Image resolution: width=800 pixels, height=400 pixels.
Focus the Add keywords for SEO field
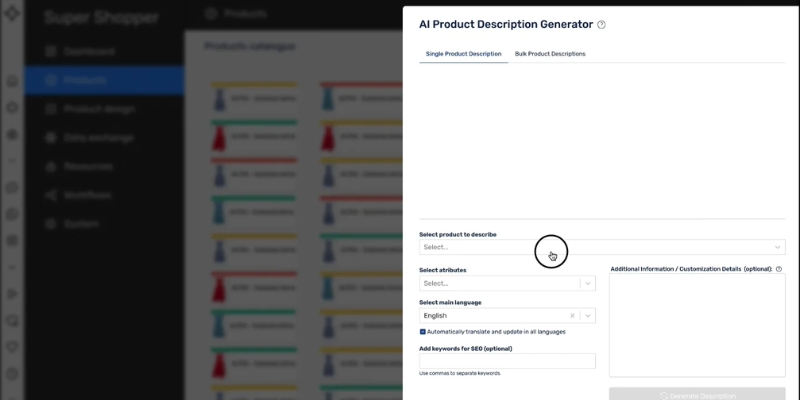pyautogui.click(x=507, y=361)
